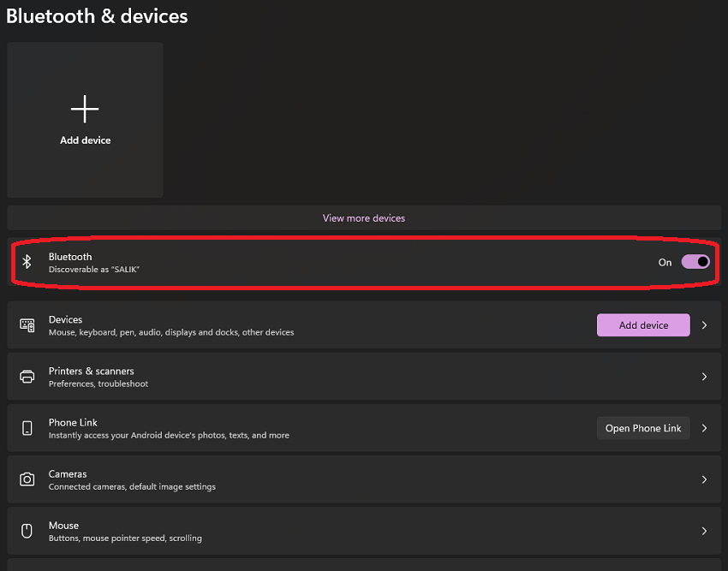Viewport: 728px width, 571px height.
Task: Click 'Discoverable as "SALIK"' text
Action: click(x=94, y=270)
